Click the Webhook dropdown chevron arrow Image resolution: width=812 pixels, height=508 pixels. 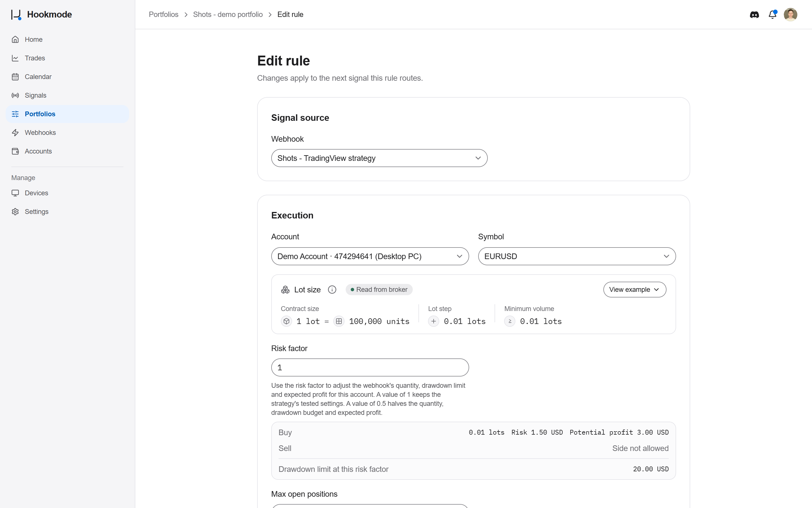pos(478,158)
